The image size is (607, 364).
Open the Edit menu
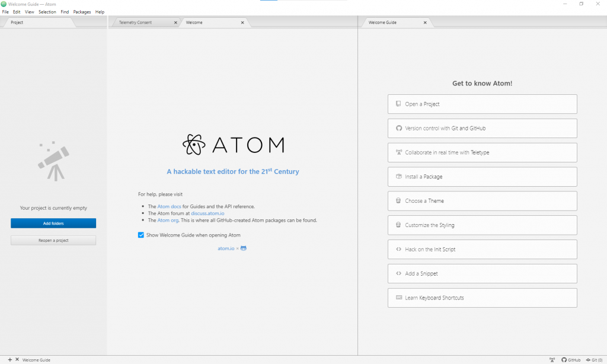(16, 12)
